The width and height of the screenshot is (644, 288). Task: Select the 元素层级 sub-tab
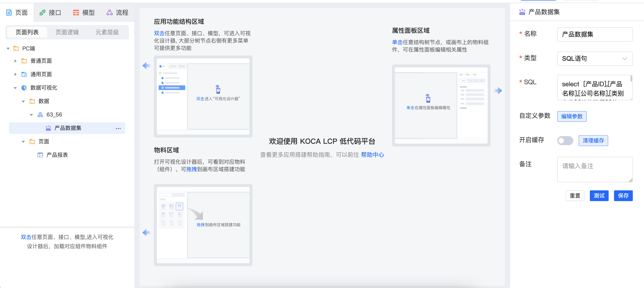[107, 32]
